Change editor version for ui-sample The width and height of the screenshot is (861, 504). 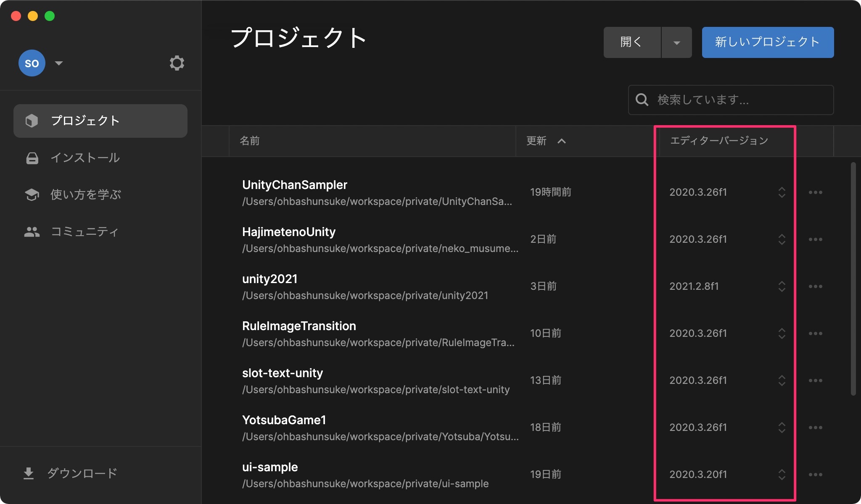(782, 475)
